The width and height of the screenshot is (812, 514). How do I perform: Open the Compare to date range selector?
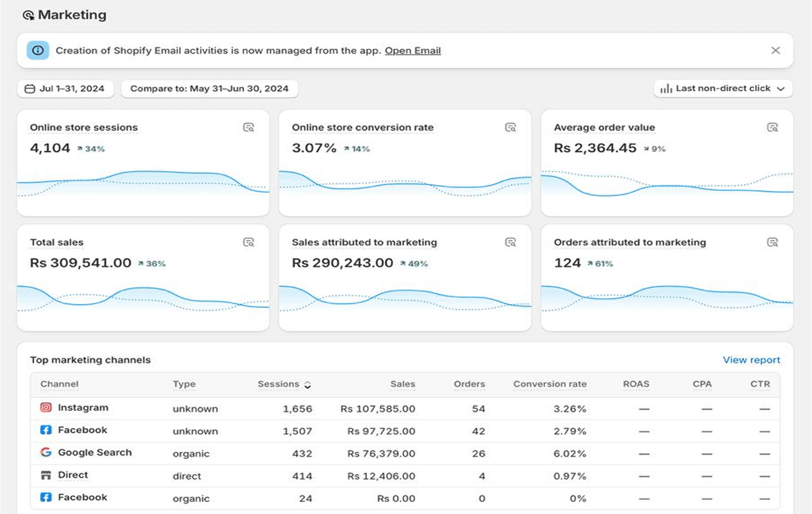pyautogui.click(x=209, y=89)
